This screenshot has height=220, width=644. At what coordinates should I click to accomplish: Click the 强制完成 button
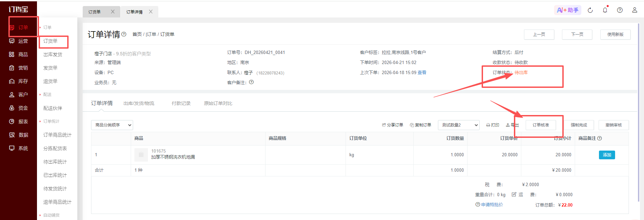[579, 125]
